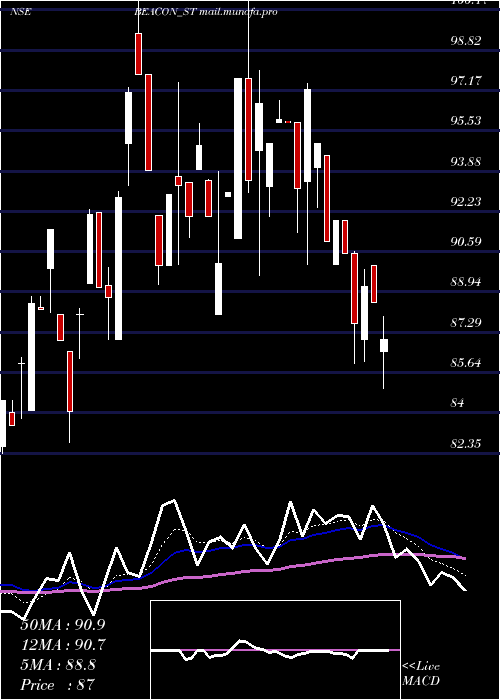This screenshot has width=500, height=700.
Task: Click the 88.94 price axis label
Action: coord(466,282)
